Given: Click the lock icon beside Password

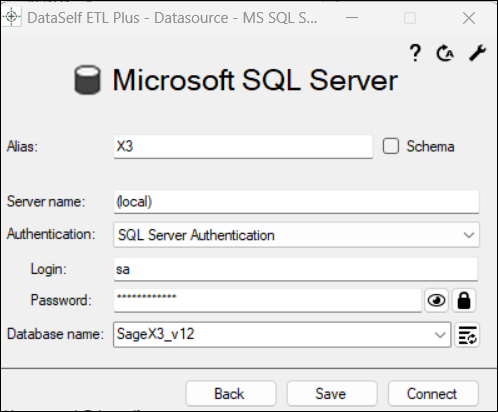Looking at the screenshot, I should coord(464,301).
